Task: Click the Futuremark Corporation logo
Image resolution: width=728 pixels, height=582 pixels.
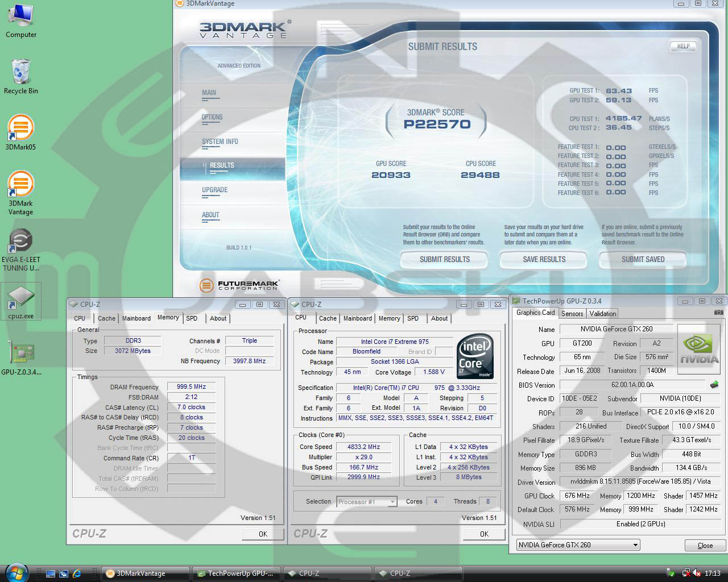Action: click(x=239, y=285)
